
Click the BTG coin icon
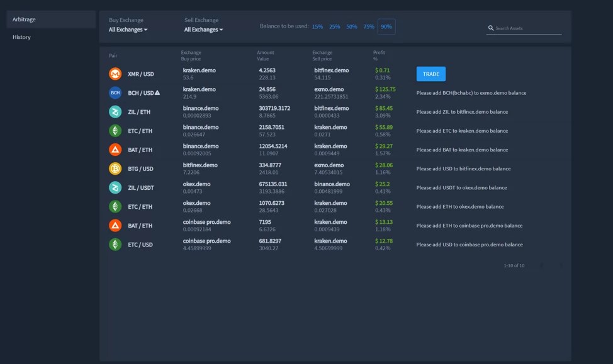coord(115,168)
